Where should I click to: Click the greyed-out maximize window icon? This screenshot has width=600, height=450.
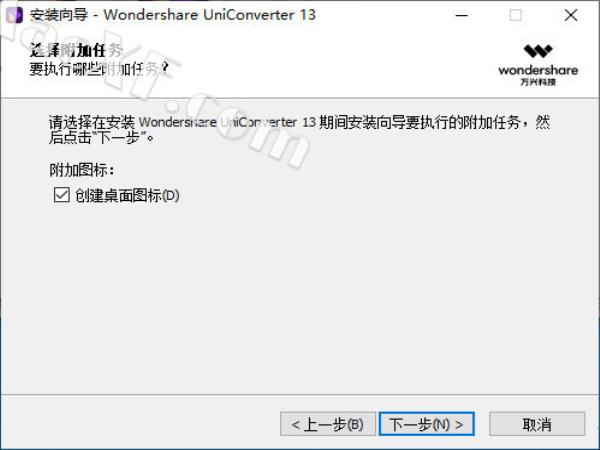pyautogui.click(x=515, y=15)
